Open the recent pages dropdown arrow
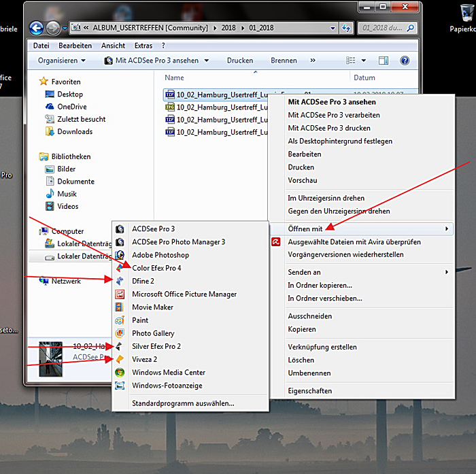The image size is (476, 474). 65,29
